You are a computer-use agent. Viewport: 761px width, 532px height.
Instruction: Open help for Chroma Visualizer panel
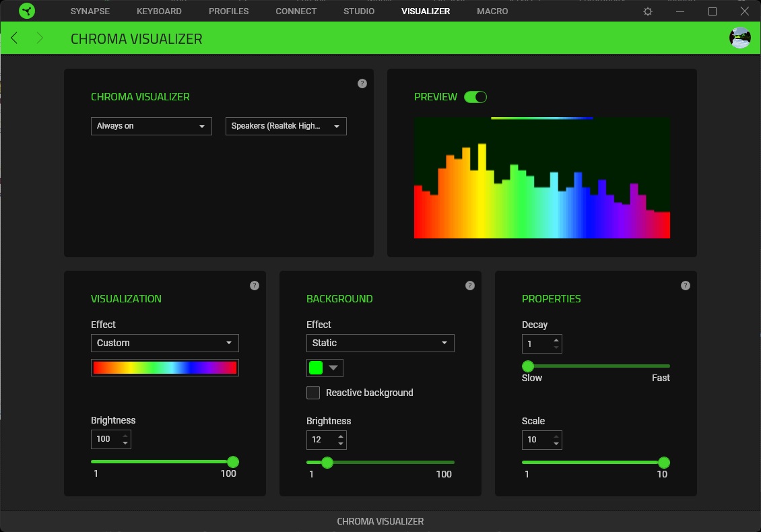(x=362, y=84)
